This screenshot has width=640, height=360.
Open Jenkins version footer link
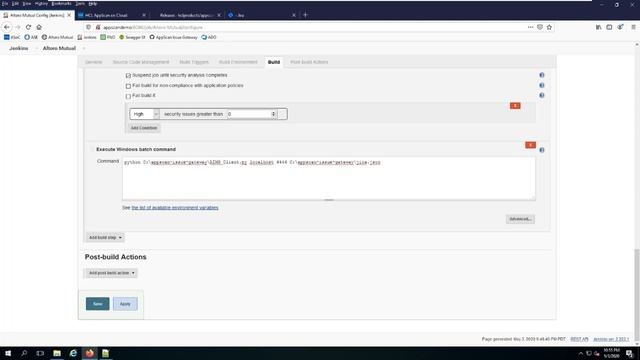coord(611,339)
